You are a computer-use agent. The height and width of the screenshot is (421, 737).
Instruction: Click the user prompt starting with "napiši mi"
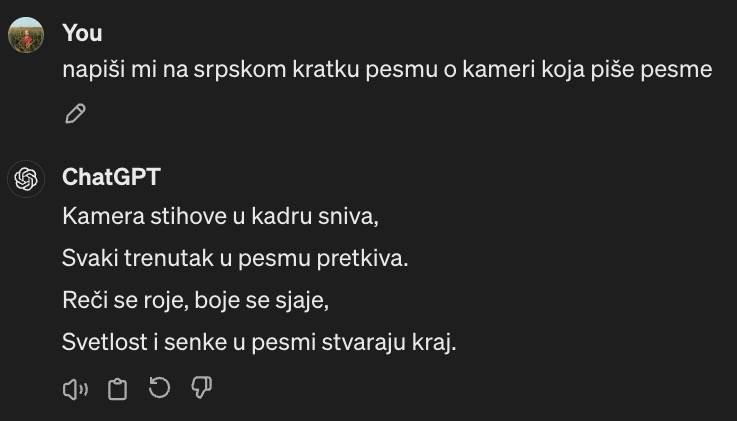point(386,71)
